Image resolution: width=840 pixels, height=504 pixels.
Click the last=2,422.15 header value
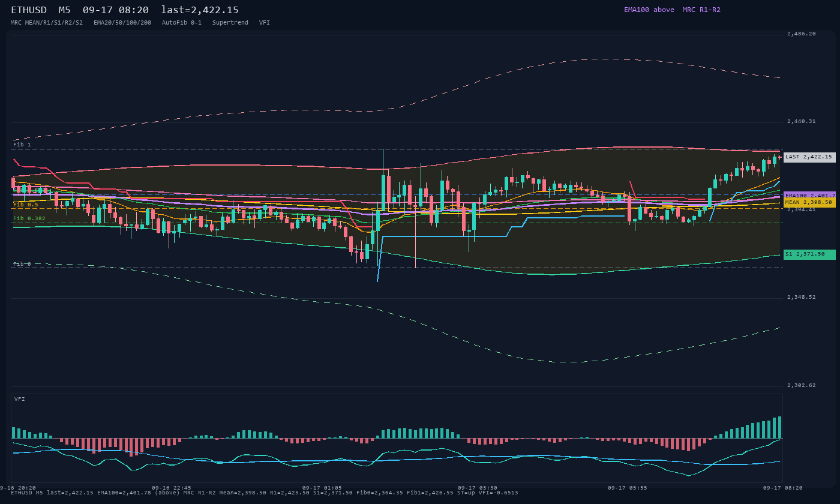point(200,10)
